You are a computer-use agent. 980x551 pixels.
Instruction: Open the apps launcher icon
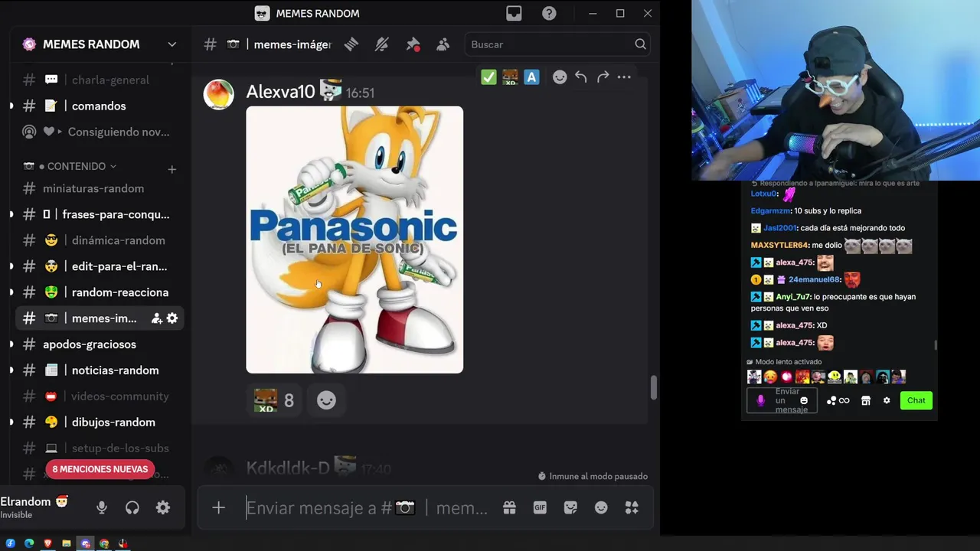[x=632, y=507]
